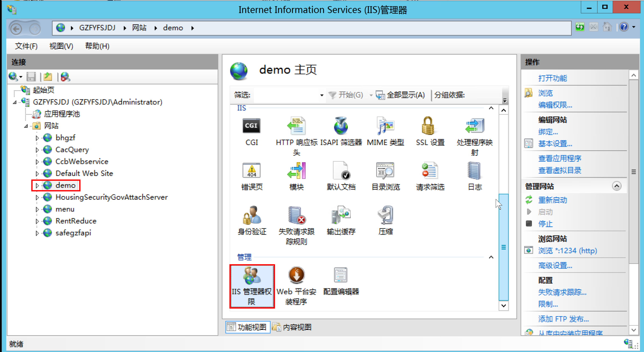This screenshot has height=352, width=644.
Task: Open the 筛选 dropdown arrow
Action: coord(322,95)
